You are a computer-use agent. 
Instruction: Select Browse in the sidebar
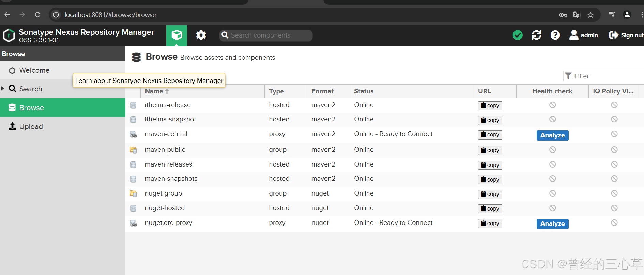coord(63,108)
